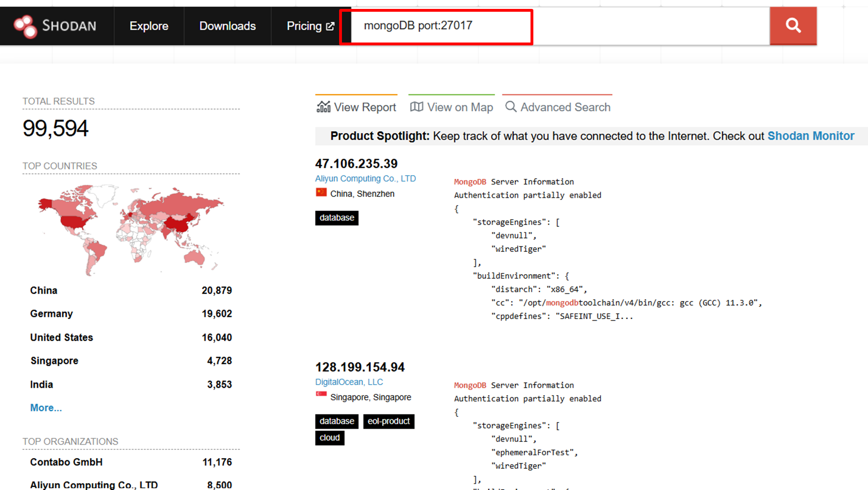Click the total results number 99,594

click(x=55, y=128)
